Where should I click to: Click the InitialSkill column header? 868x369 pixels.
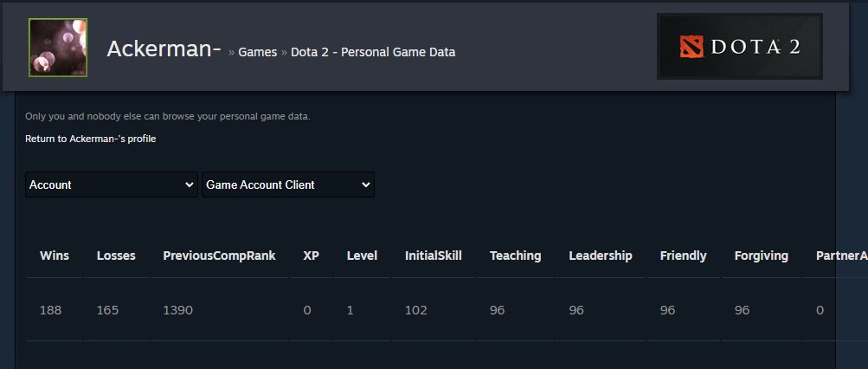pos(434,256)
